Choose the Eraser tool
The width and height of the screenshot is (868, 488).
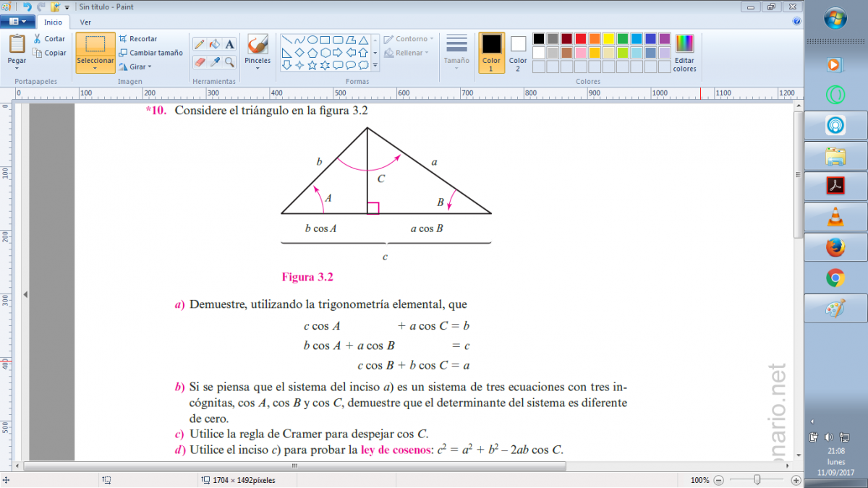tap(200, 62)
